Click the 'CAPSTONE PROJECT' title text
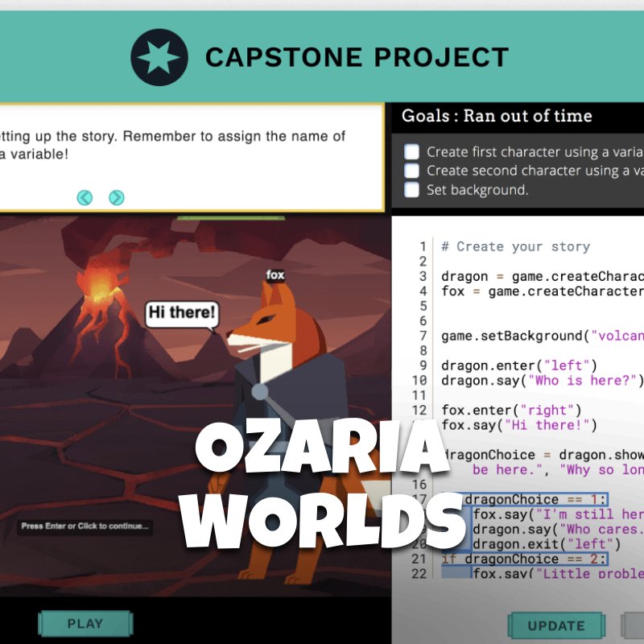The height and width of the screenshot is (644, 644). point(357,57)
